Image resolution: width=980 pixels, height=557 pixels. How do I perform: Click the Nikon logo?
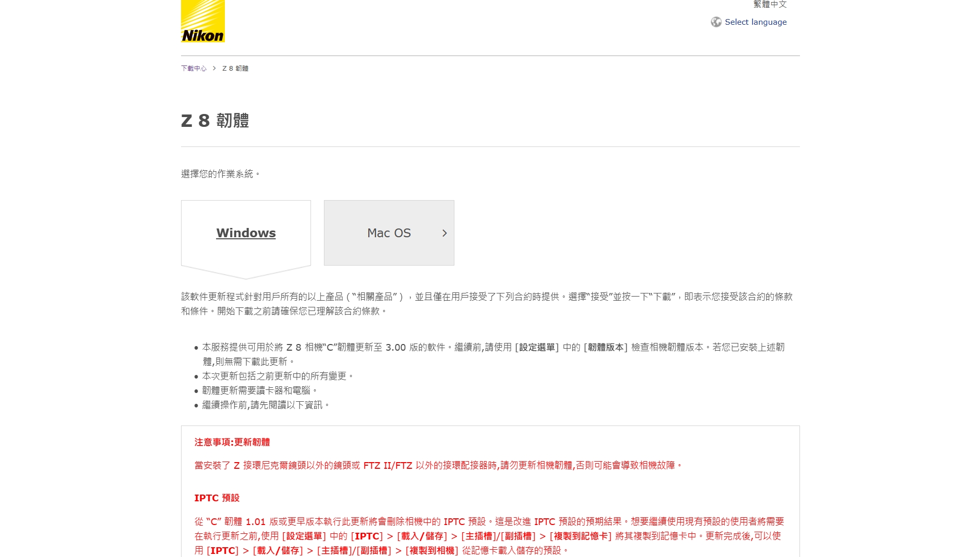(203, 21)
